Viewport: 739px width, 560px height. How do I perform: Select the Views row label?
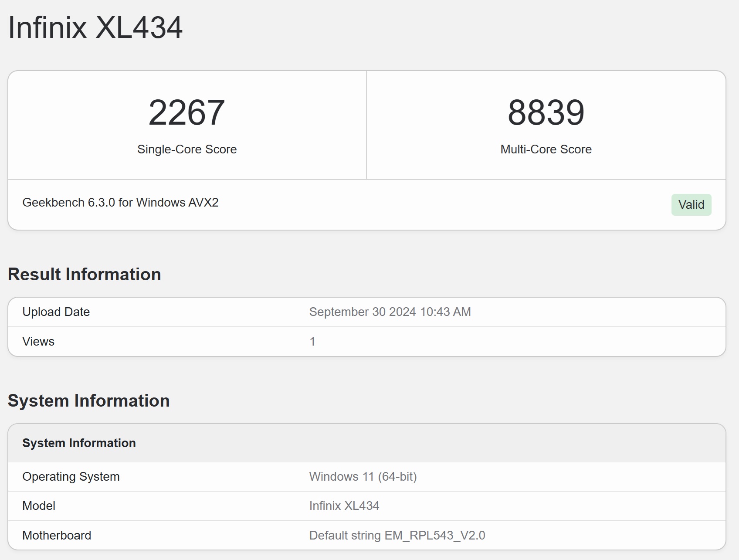click(38, 342)
